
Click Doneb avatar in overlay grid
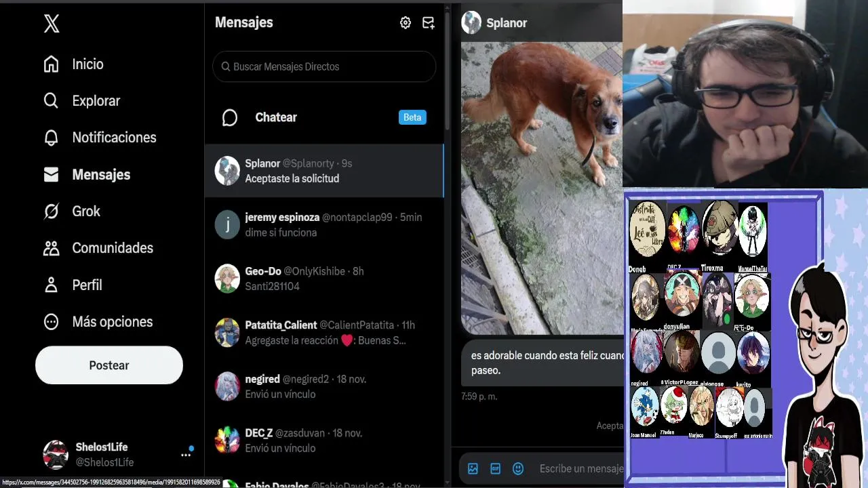click(648, 229)
